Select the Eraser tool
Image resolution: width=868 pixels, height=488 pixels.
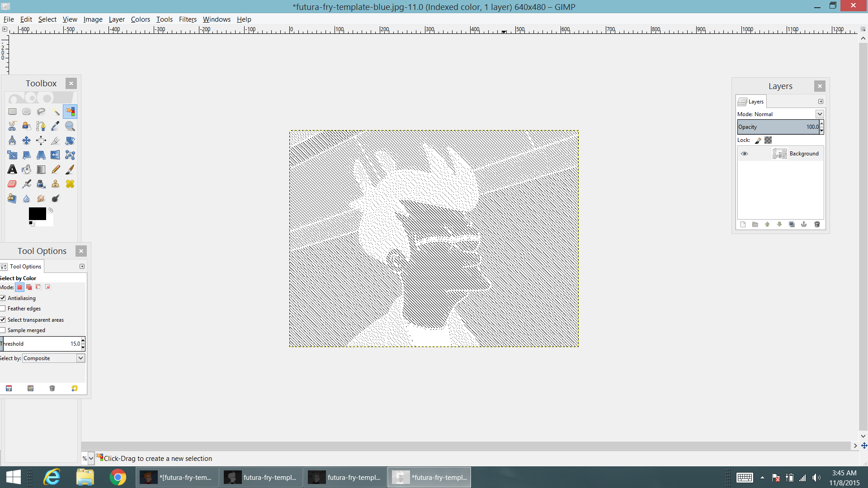(12, 184)
